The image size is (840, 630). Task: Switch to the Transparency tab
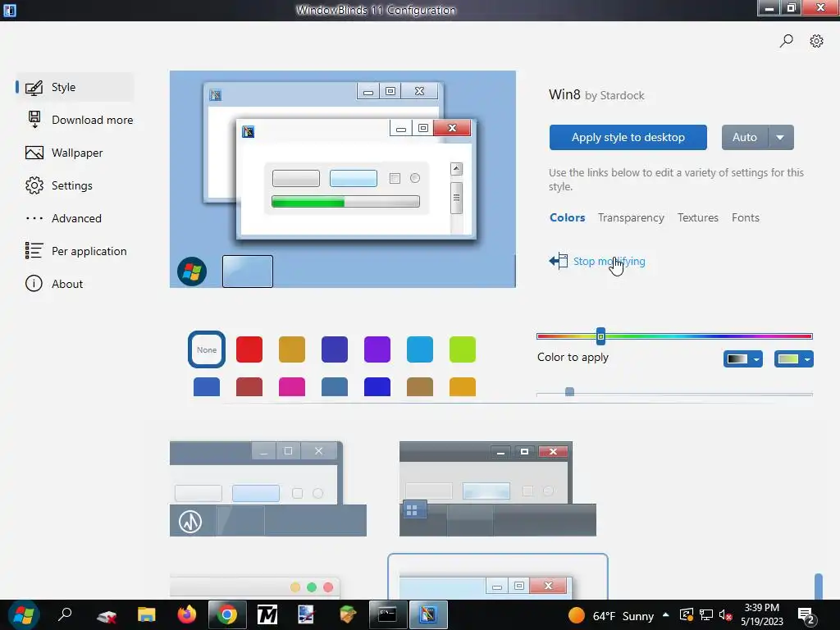click(x=631, y=217)
